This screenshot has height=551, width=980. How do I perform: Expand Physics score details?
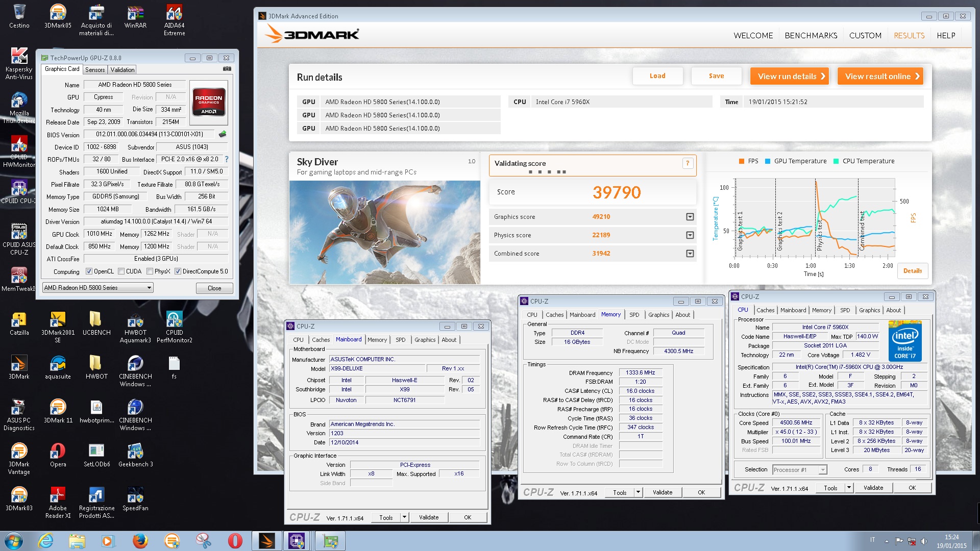[x=690, y=235]
